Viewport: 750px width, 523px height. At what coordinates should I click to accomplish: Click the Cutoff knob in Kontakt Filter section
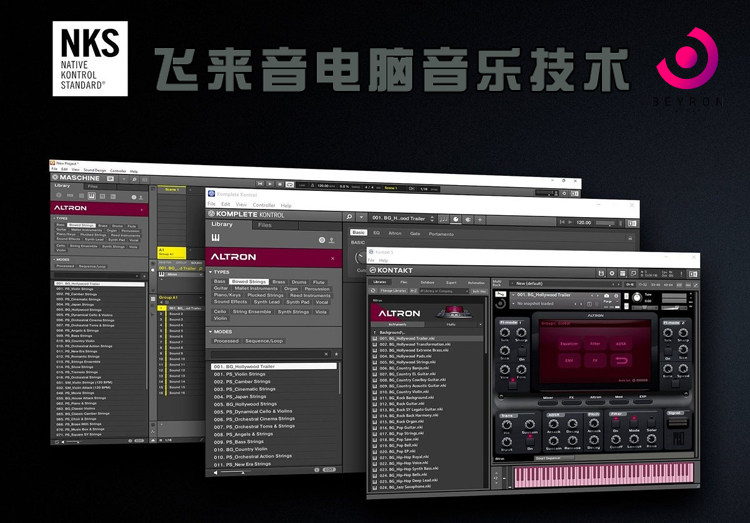click(x=616, y=439)
